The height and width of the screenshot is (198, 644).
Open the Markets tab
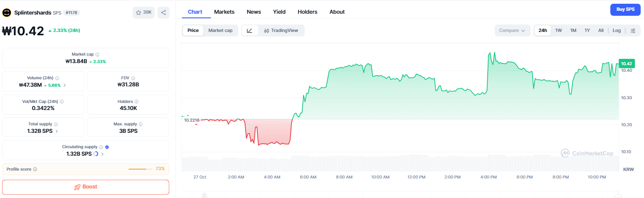[224, 12]
